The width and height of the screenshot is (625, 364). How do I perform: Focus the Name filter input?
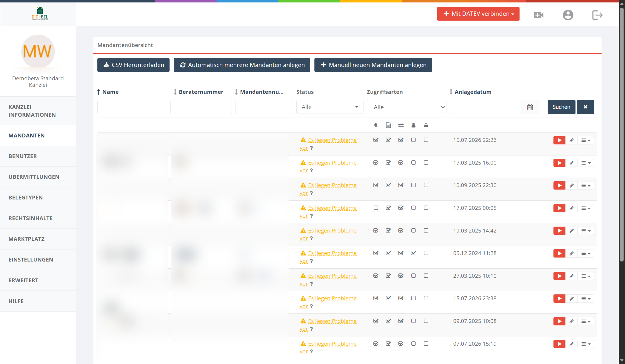point(134,107)
